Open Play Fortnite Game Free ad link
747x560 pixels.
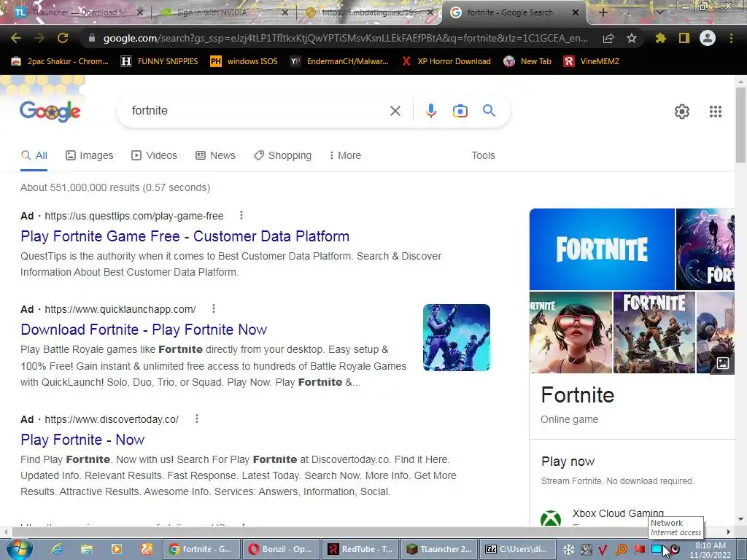point(185,236)
